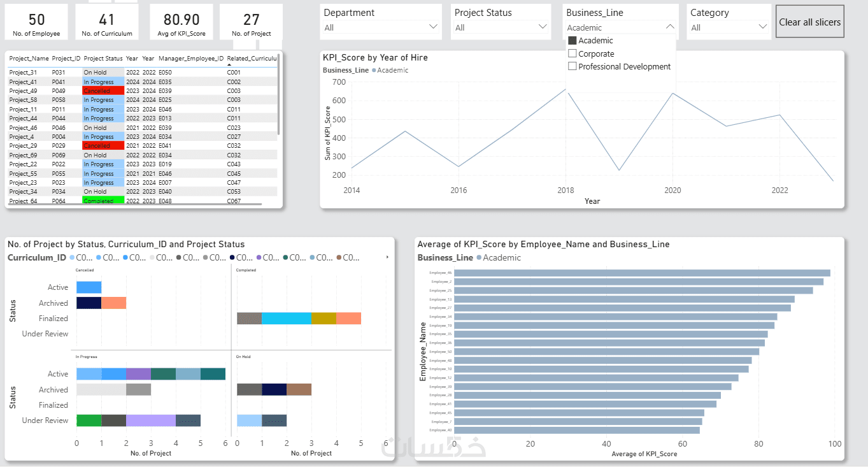Click the C043 curriculum cell
Screen dimensions: 868x467
tap(234, 164)
